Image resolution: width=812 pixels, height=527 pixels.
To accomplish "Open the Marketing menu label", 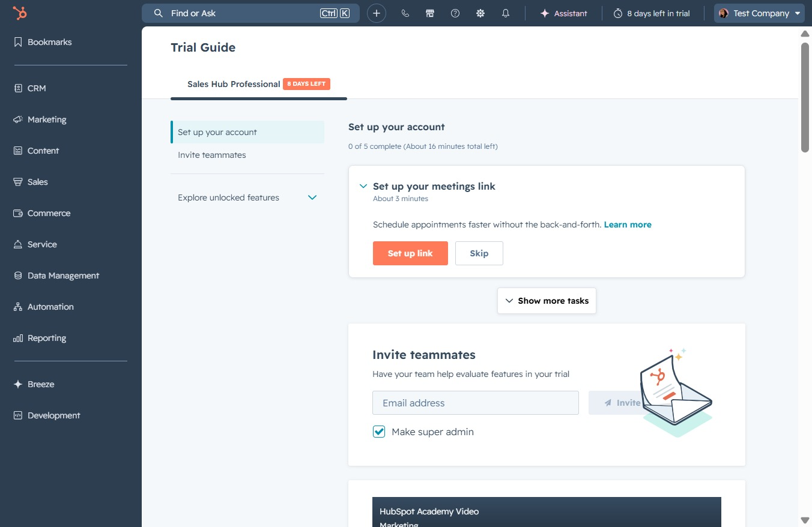I will 47,119.
